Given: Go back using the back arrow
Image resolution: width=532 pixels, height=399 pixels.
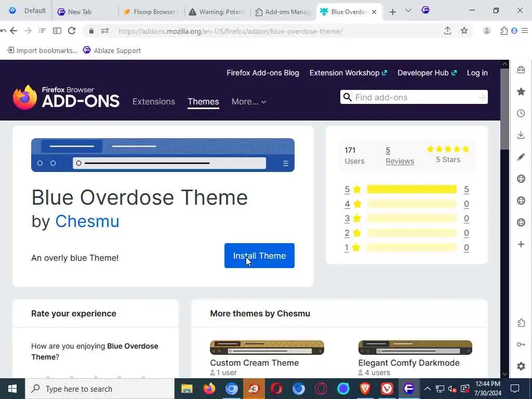Looking at the screenshot, I should click(x=14, y=31).
